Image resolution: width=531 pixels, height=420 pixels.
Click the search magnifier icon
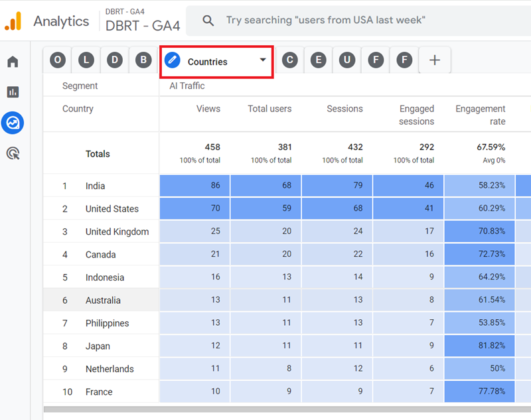click(208, 20)
